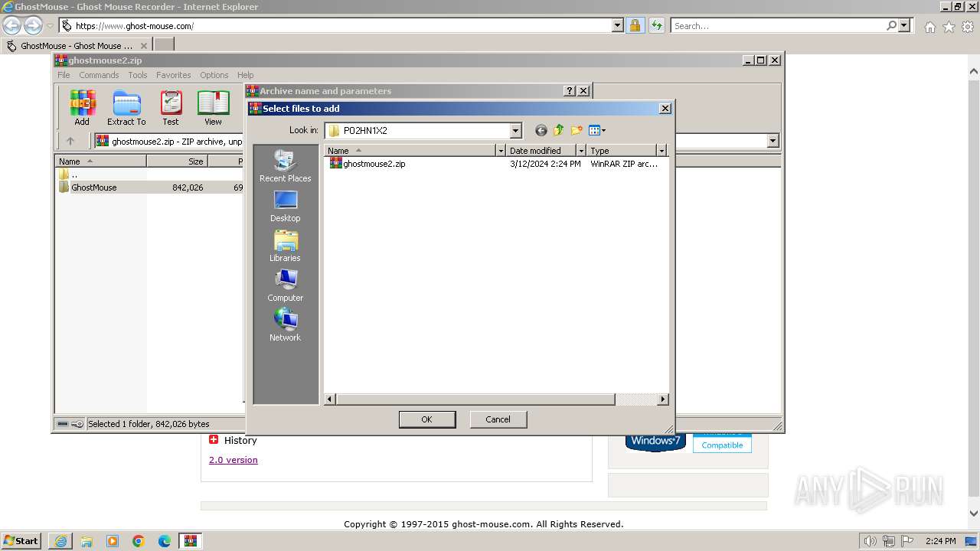
Task: Click the Internet Explorer search box
Action: pos(778,26)
